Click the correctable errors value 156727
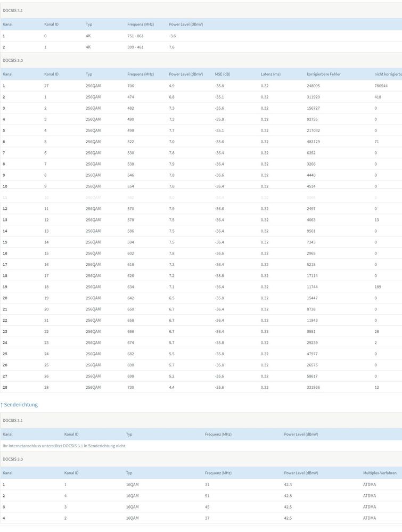Image resolution: width=402 pixels, height=532 pixels. pos(313,108)
